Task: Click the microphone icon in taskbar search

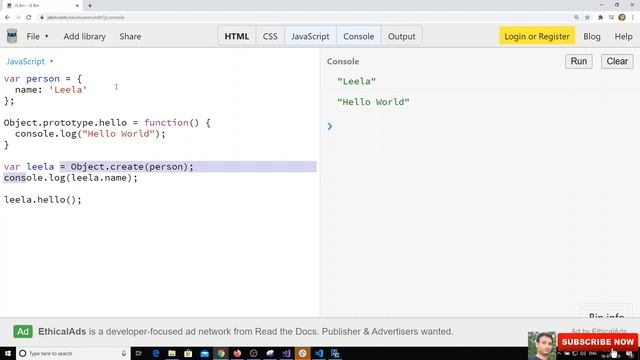Action: (124, 353)
